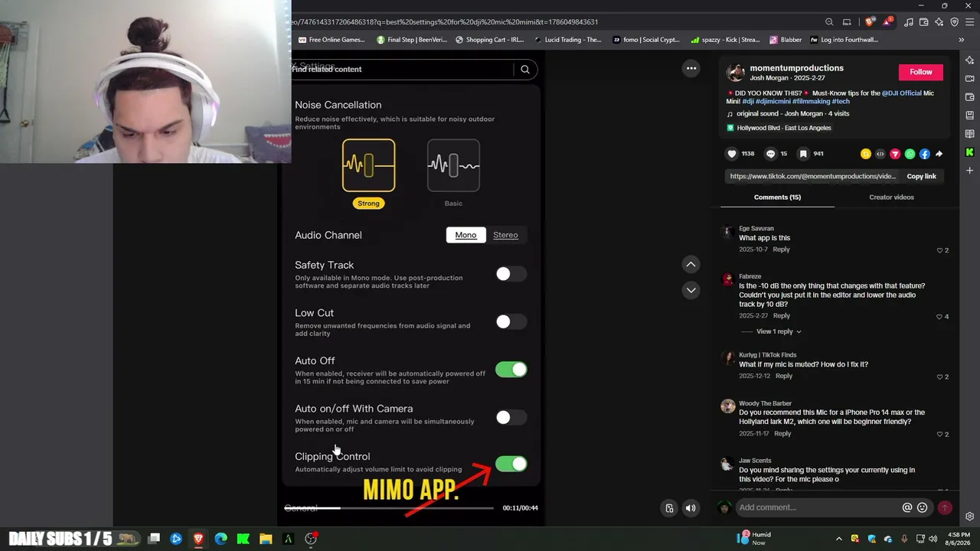Select Strong noise cancellation option

click(x=368, y=165)
